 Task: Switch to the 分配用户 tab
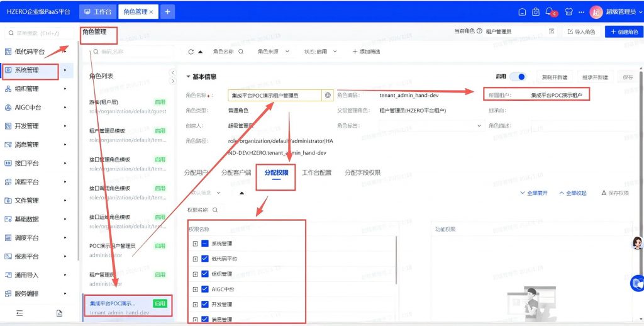click(x=196, y=172)
